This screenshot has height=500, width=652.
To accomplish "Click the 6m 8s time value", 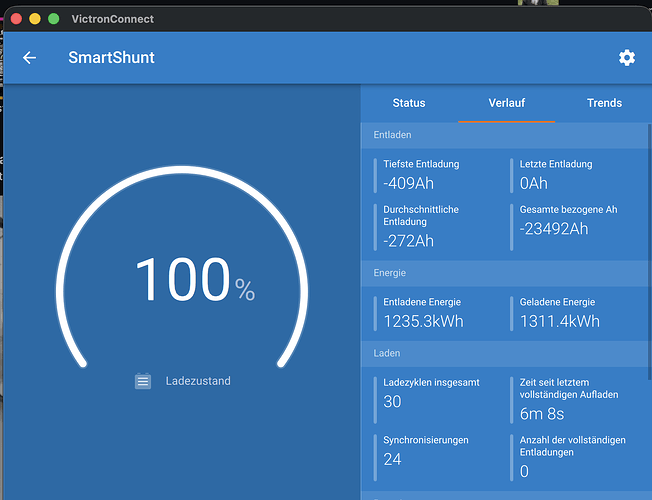I will click(x=542, y=414).
